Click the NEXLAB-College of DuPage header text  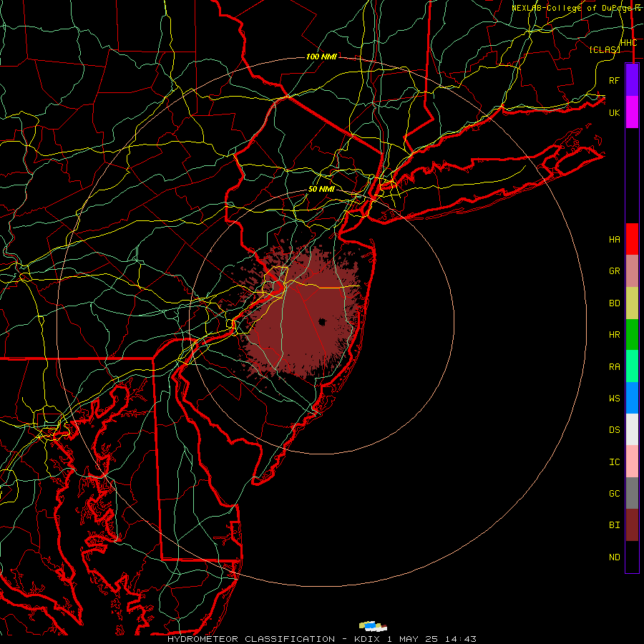tap(576, 8)
